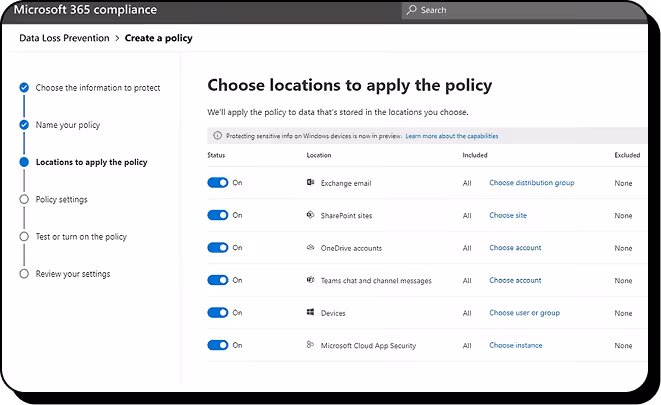Open Choose account for Teams messages

pyautogui.click(x=515, y=280)
